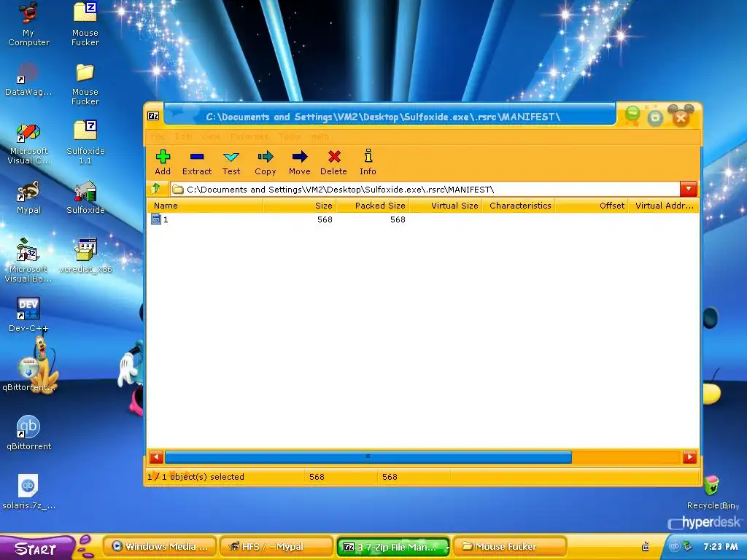This screenshot has width=747, height=560.
Task: Open the Favorites menu
Action: [249, 136]
